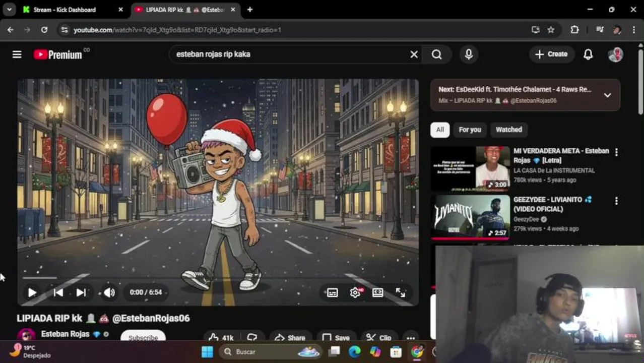Open GeezyDee channel name
Viewport: 644px width, 363px height.
[526, 219]
